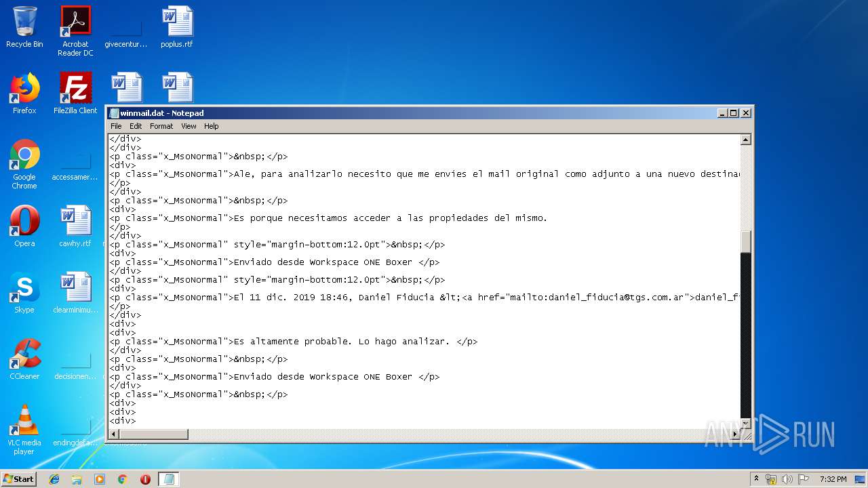Click the horizontal scrollbar left arrow
868x488 pixels.
pyautogui.click(x=114, y=434)
